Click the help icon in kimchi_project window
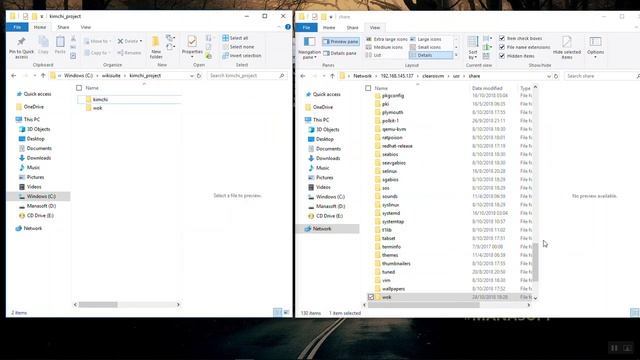The image size is (640, 360). pos(288,27)
